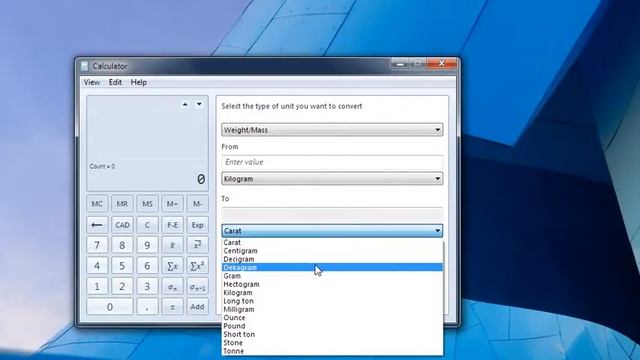Click the digit 0 key
640x360 pixels.
110,307
